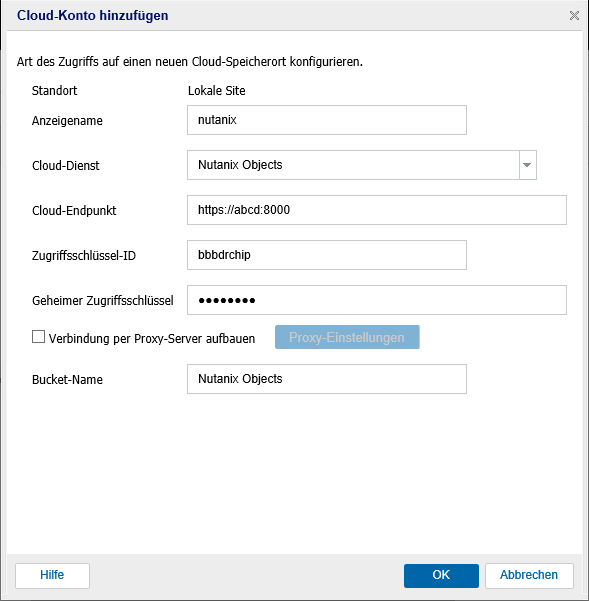Viewport: 589px width, 601px height.
Task: Click the Bucket-Name input field
Action: [326, 379]
